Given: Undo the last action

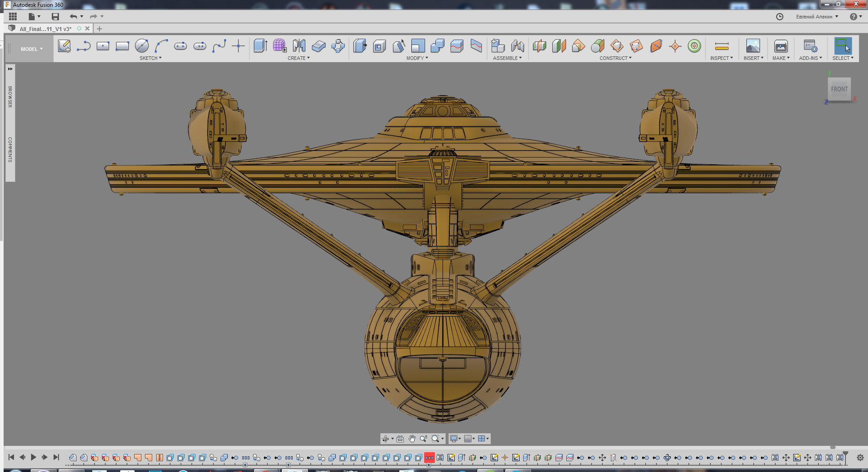Looking at the screenshot, I should point(73,17).
